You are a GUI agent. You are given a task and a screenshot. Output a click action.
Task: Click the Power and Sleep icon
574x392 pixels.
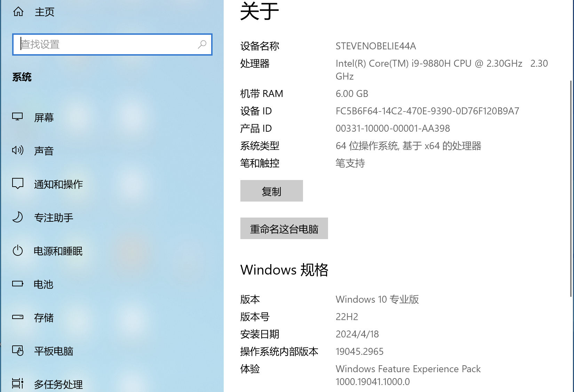point(17,251)
